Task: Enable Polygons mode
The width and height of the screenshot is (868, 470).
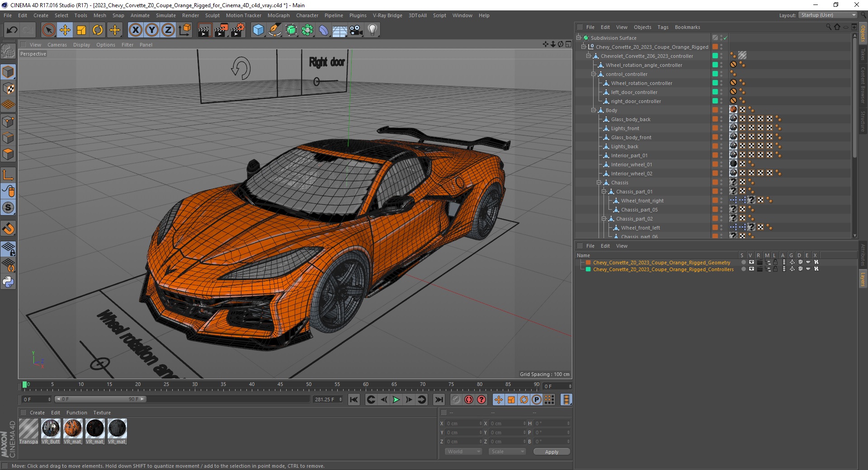Action: coord(8,154)
